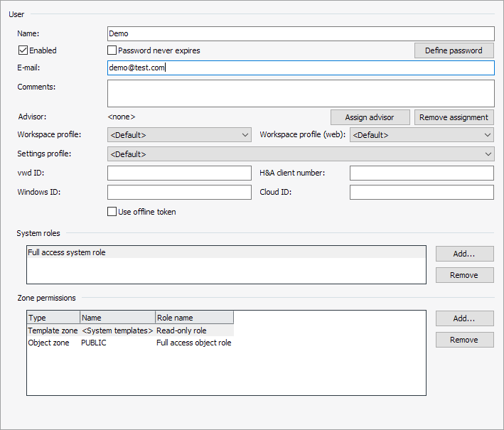This screenshot has height=430, width=504.
Task: Click into the Name field
Action: pyautogui.click(x=300, y=33)
